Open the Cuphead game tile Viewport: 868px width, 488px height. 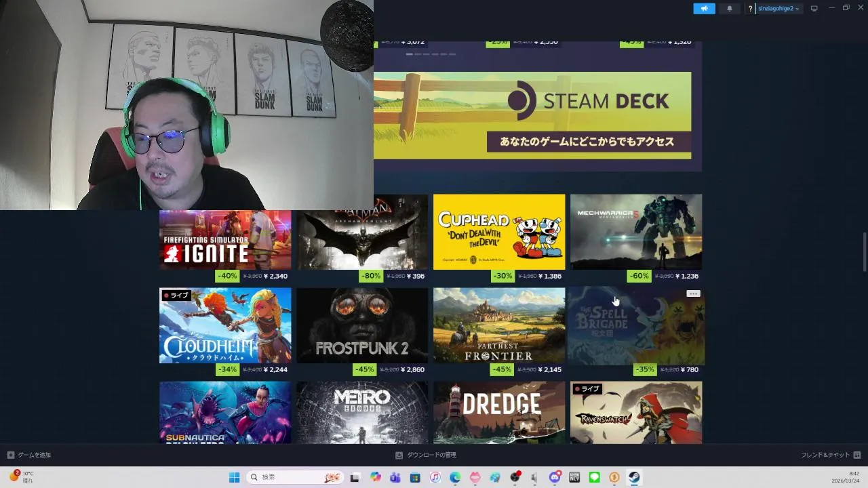[x=499, y=232]
